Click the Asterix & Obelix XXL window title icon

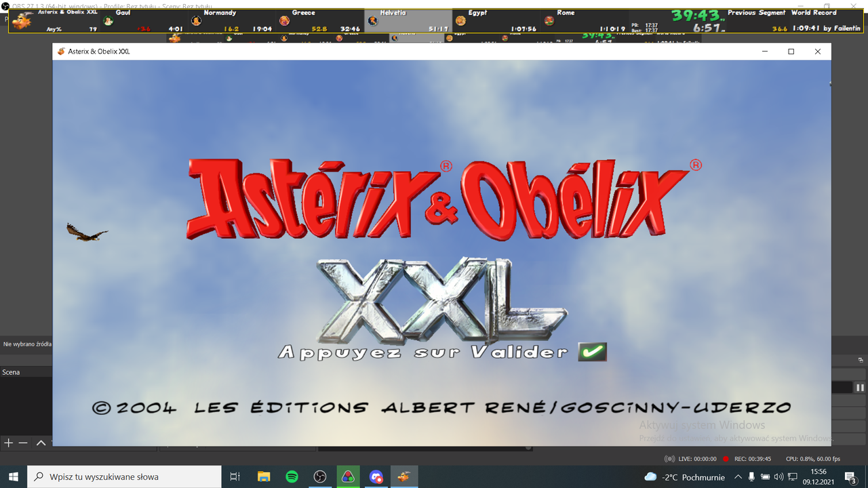(62, 52)
